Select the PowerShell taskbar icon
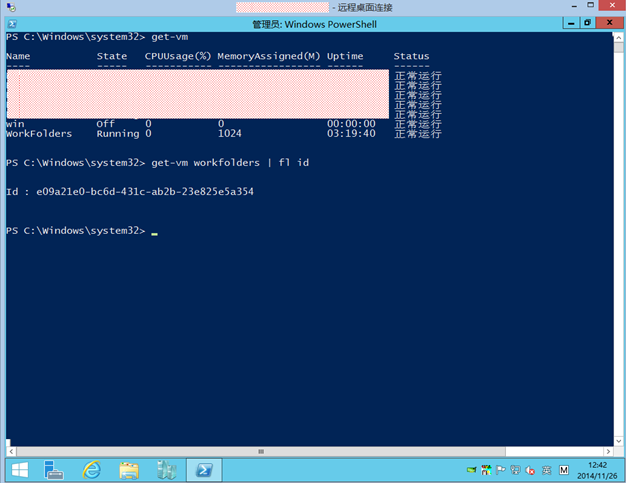Viewport: 626px width, 483px height. coord(203,469)
